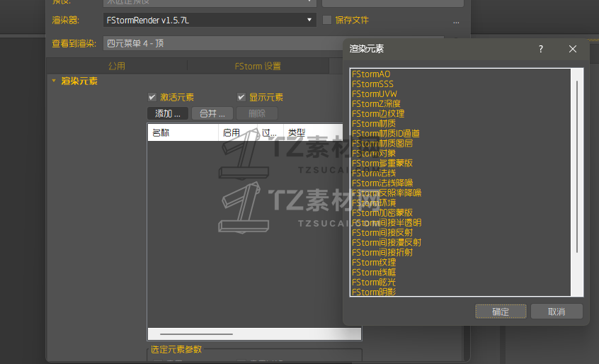Image resolution: width=599 pixels, height=364 pixels.
Task: Select the FStorm法线 list entry
Action: click(x=374, y=174)
